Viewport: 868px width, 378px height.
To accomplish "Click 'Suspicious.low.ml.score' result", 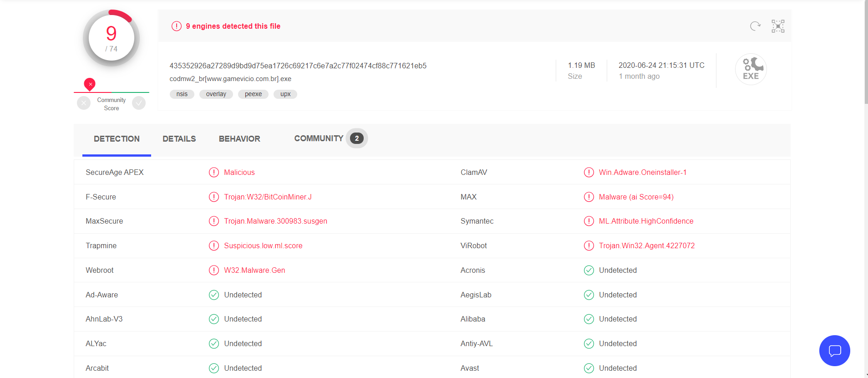I will [x=263, y=245].
